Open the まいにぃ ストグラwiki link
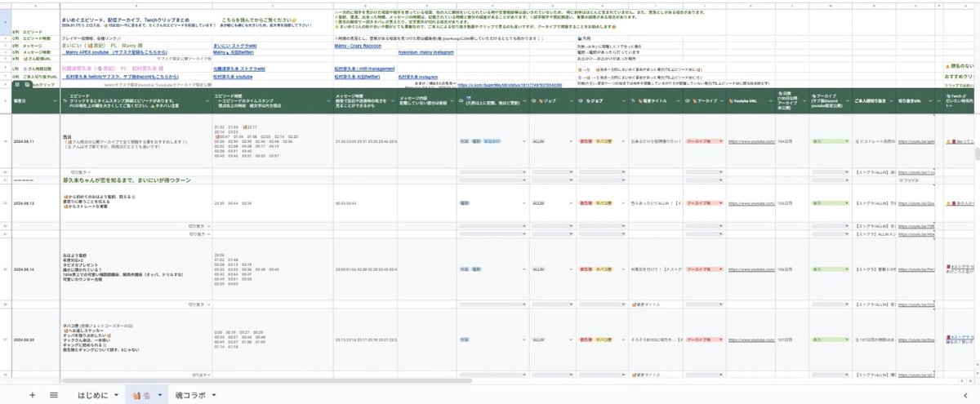The image size is (980, 404). click(x=234, y=46)
